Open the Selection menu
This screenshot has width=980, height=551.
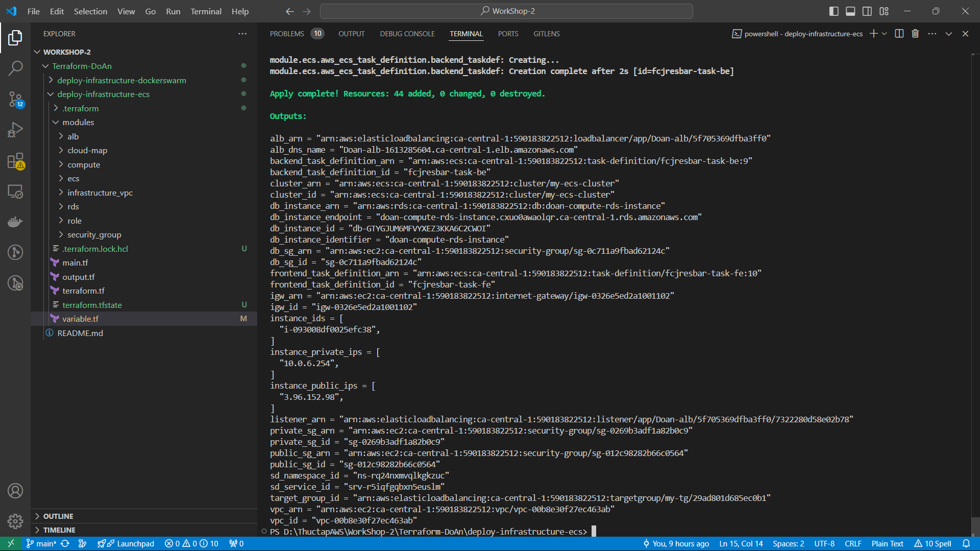(x=90, y=11)
